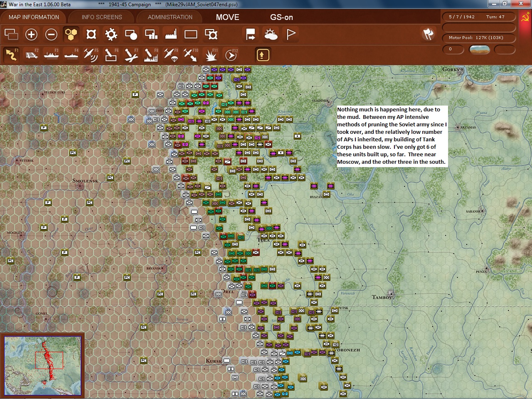Click the Saransk city label on map
This screenshot has height=399, width=532.
[473, 212]
